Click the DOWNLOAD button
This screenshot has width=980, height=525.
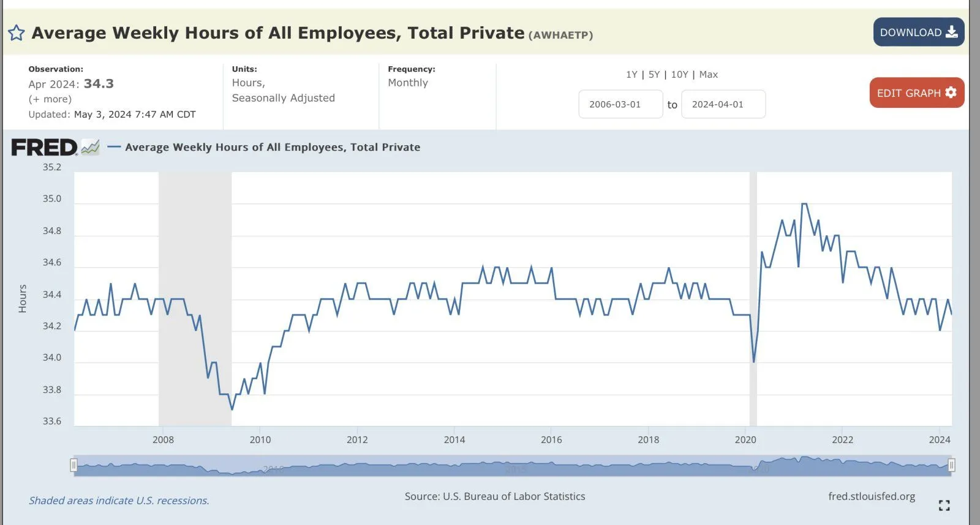coord(918,32)
